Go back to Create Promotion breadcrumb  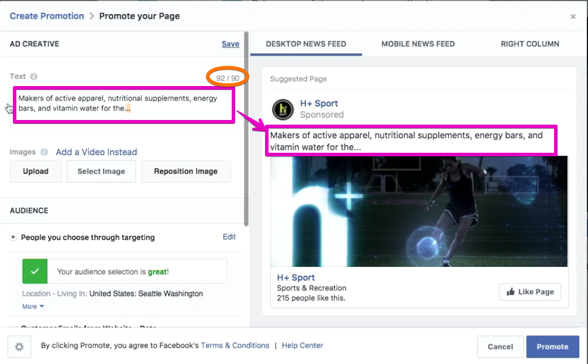47,16
